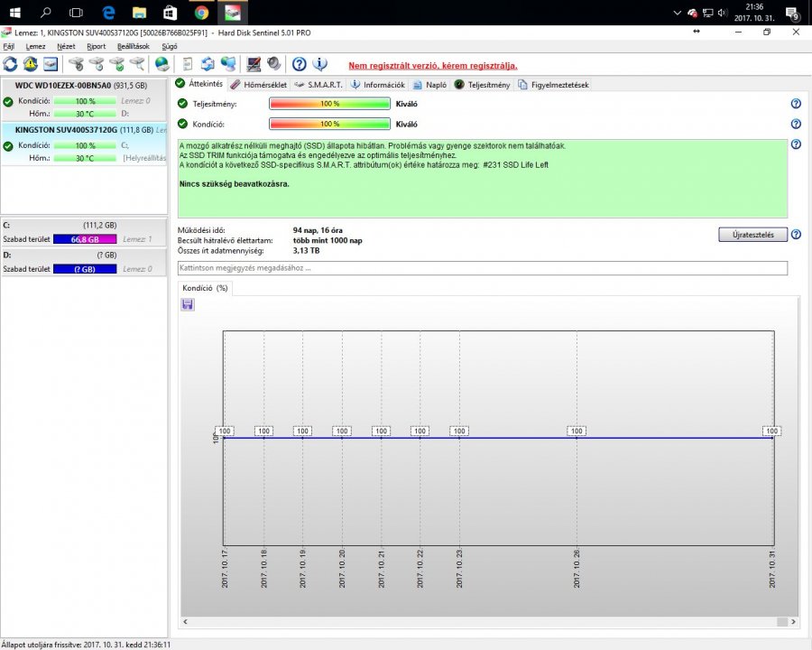Click the Nem regisztrált verzió registration link
Image resolution: width=812 pixels, height=650 pixels.
433,66
